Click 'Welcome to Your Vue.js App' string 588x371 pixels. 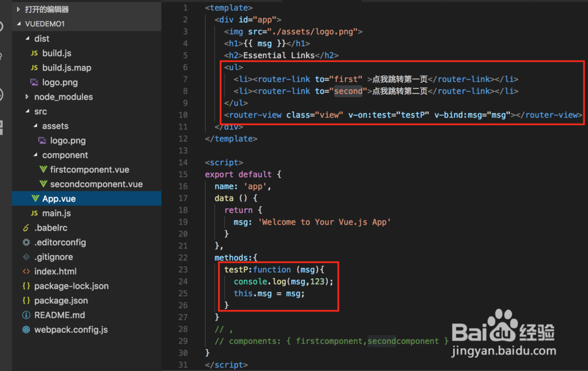click(324, 222)
